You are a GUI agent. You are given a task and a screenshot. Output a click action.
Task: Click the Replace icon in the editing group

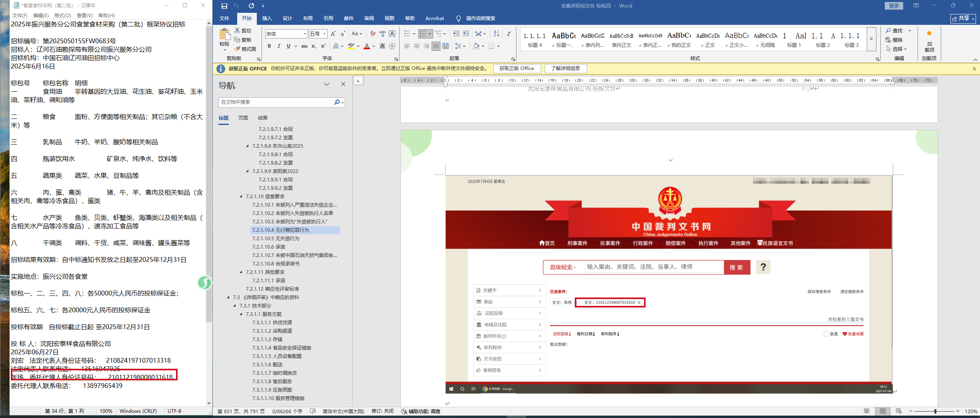tap(888, 40)
